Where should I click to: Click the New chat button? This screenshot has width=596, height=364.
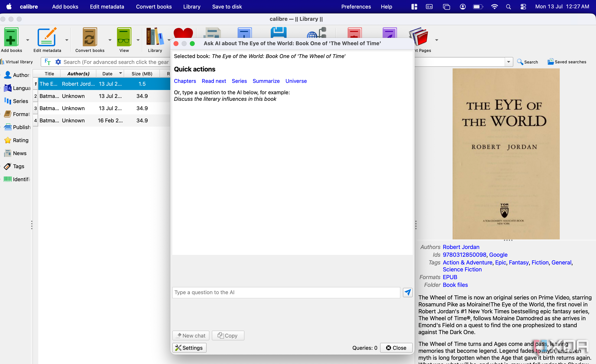(191, 335)
